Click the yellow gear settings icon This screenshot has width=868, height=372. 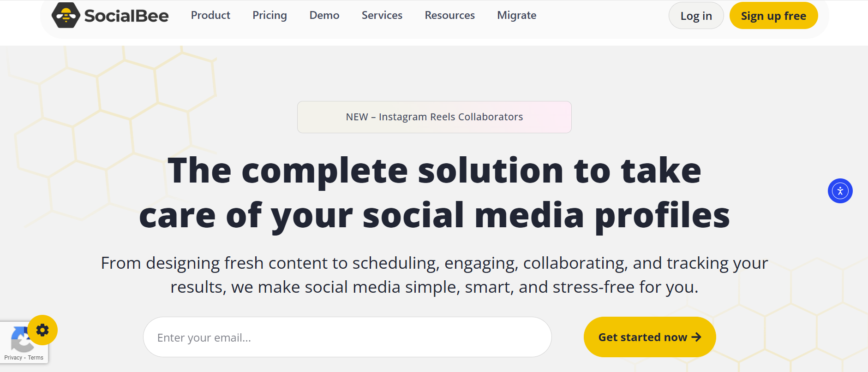click(x=42, y=330)
